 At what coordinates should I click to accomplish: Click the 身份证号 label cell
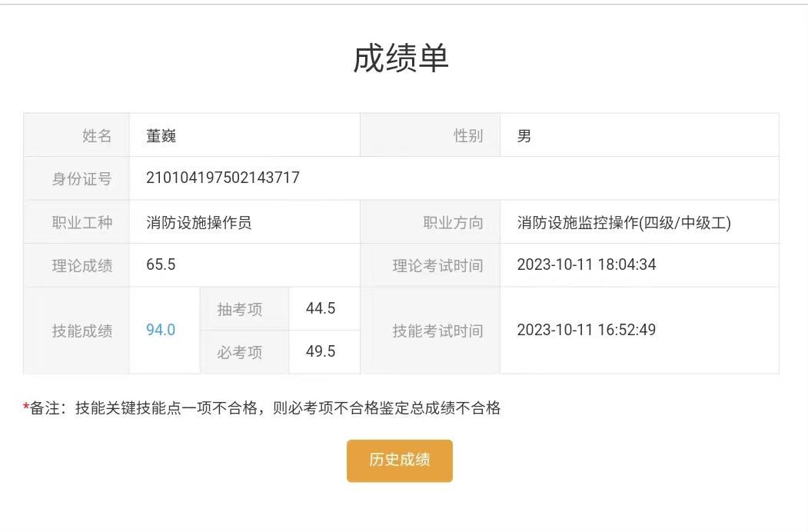pyautogui.click(x=76, y=178)
